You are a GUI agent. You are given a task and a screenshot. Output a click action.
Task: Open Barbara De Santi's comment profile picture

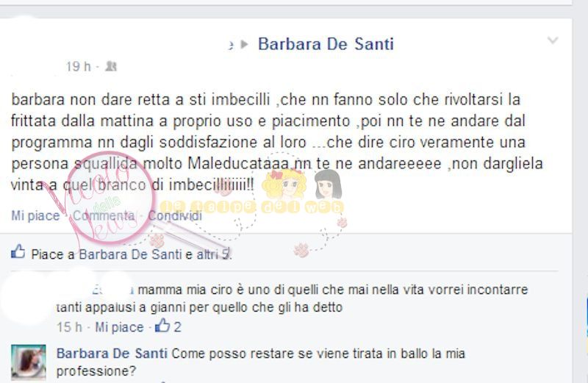[29, 362]
